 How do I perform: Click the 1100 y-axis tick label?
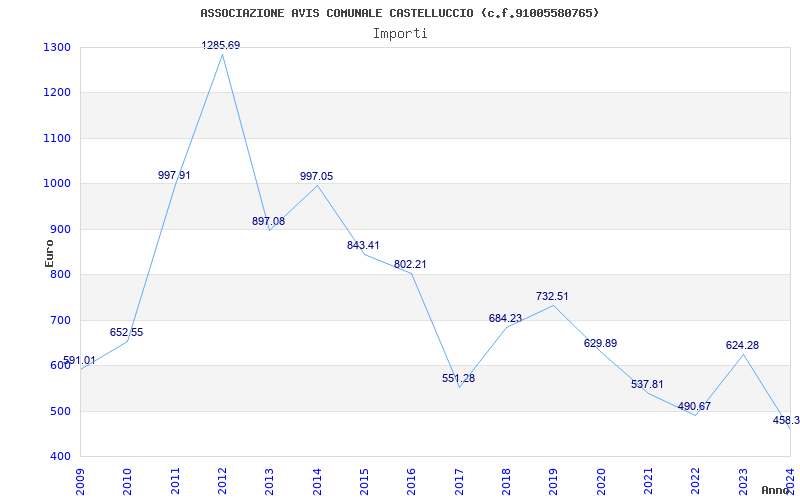click(58, 138)
